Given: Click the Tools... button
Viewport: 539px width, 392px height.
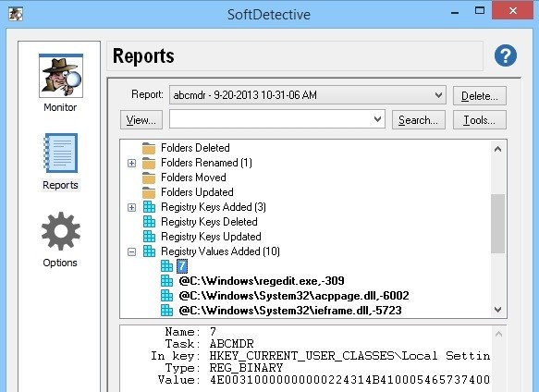Looking at the screenshot, I should point(480,120).
